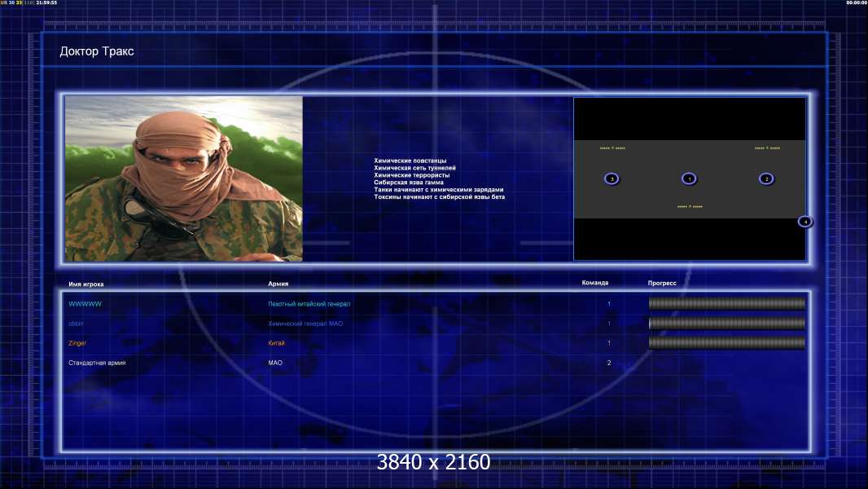Select player name WWWWW in the list
The height and width of the screenshot is (489, 868).
tap(85, 304)
